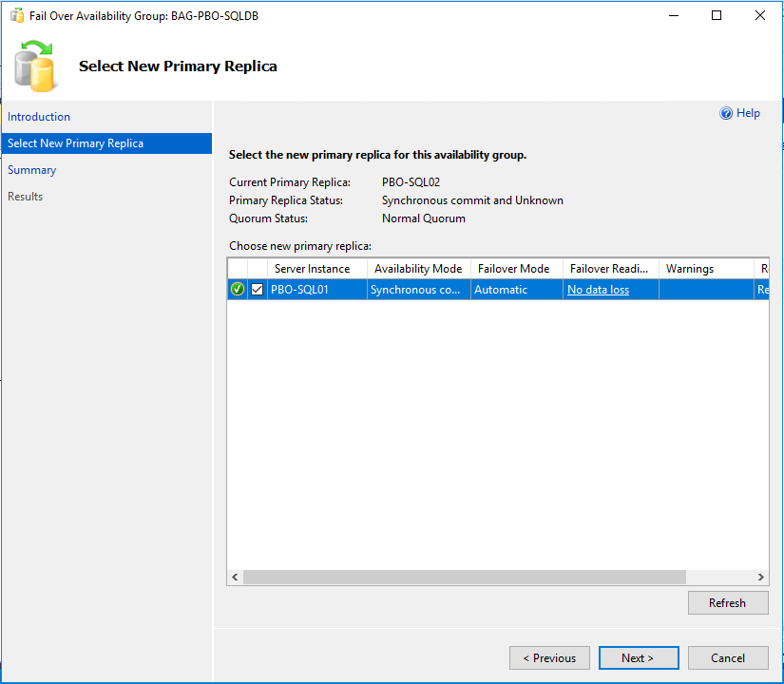Uncheck the PBO-SQL01 replica checkbox

click(257, 289)
